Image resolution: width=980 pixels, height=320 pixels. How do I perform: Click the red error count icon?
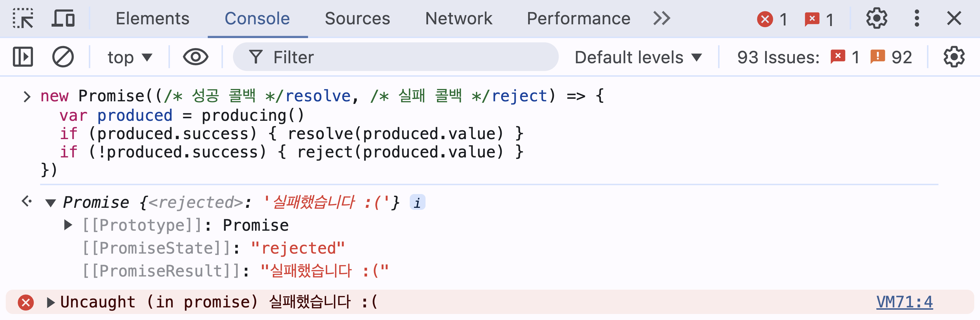point(765,19)
